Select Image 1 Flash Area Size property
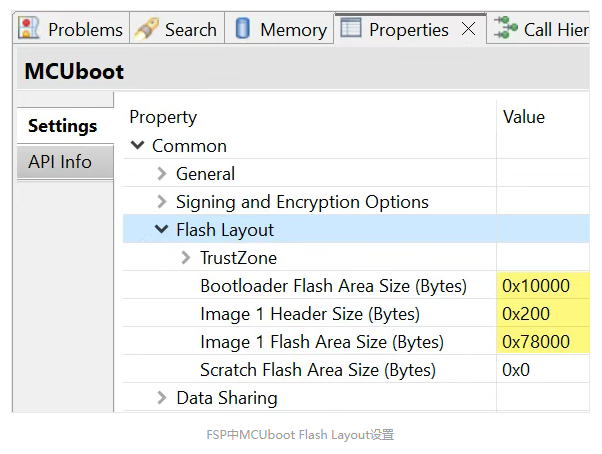The image size is (602, 454). pyautogui.click(x=322, y=342)
